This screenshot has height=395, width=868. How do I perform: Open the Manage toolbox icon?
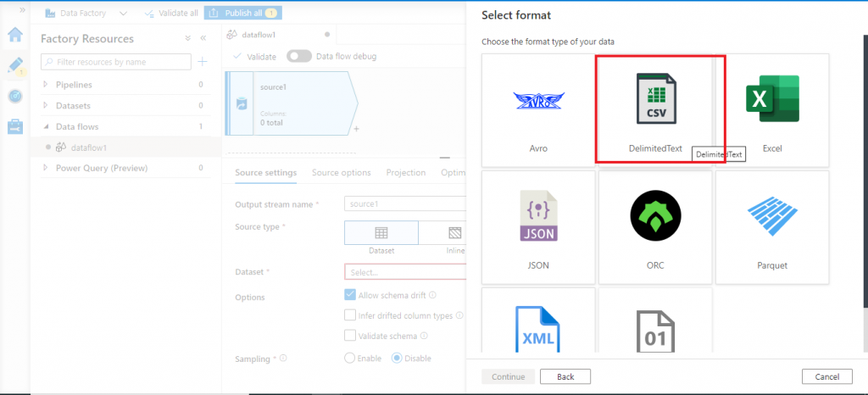(x=15, y=126)
